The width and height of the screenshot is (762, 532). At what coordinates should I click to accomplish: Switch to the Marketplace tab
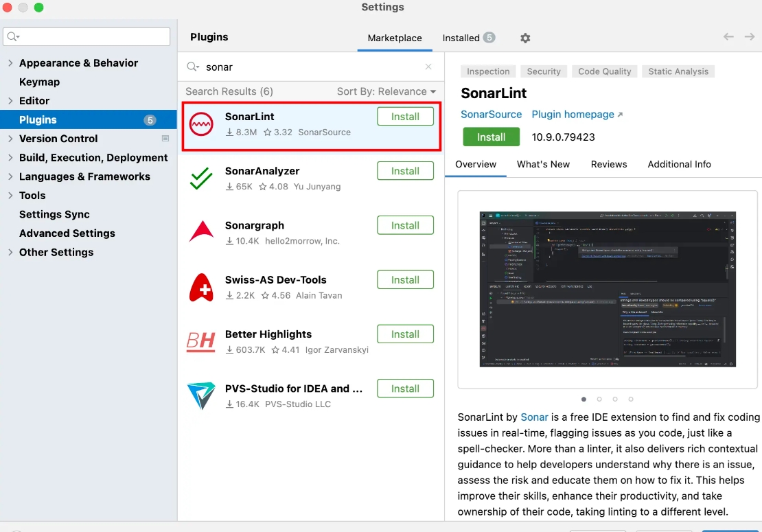coord(395,38)
